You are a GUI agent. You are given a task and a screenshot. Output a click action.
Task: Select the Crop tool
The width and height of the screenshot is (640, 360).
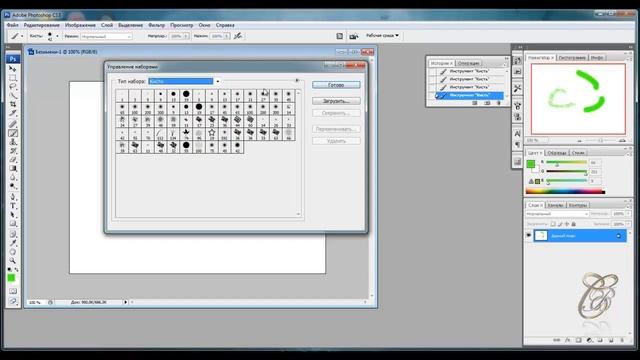(x=13, y=104)
